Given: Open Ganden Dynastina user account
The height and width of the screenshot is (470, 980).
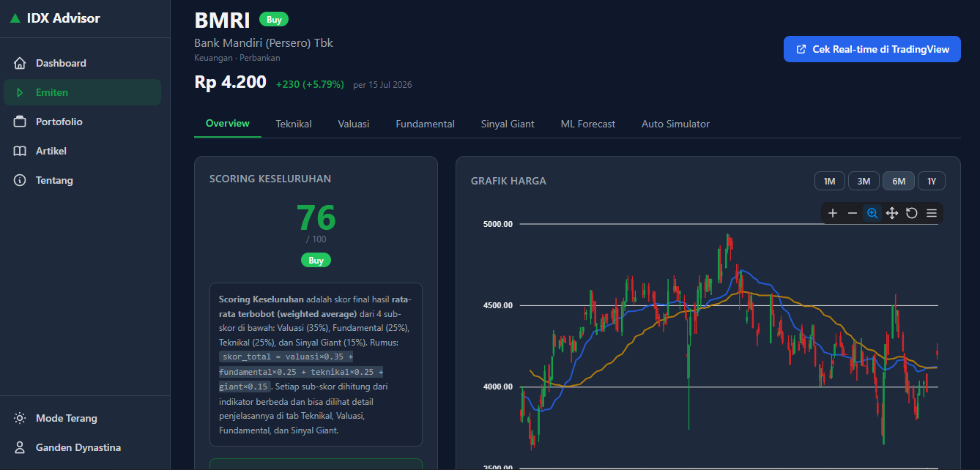Looking at the screenshot, I should click(82, 447).
